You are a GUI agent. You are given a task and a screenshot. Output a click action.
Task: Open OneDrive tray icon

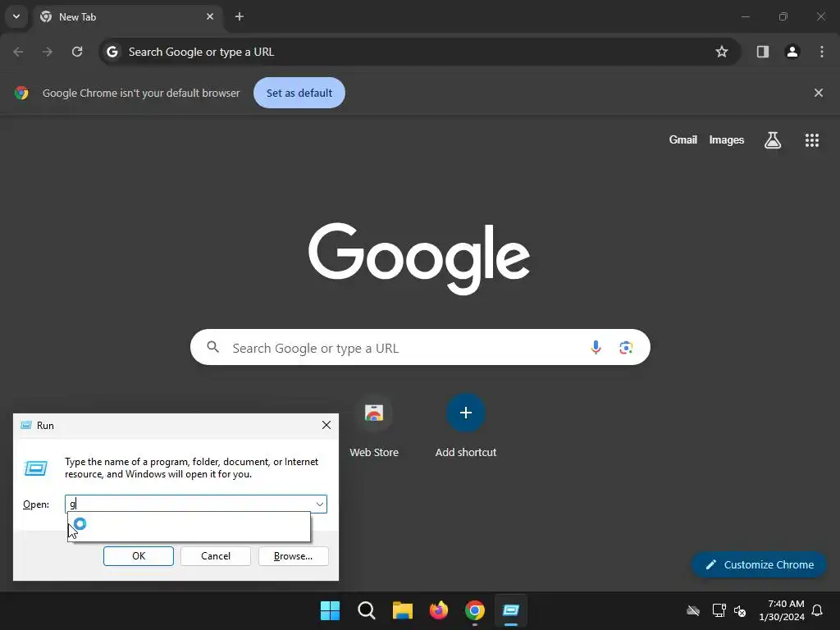(x=693, y=610)
